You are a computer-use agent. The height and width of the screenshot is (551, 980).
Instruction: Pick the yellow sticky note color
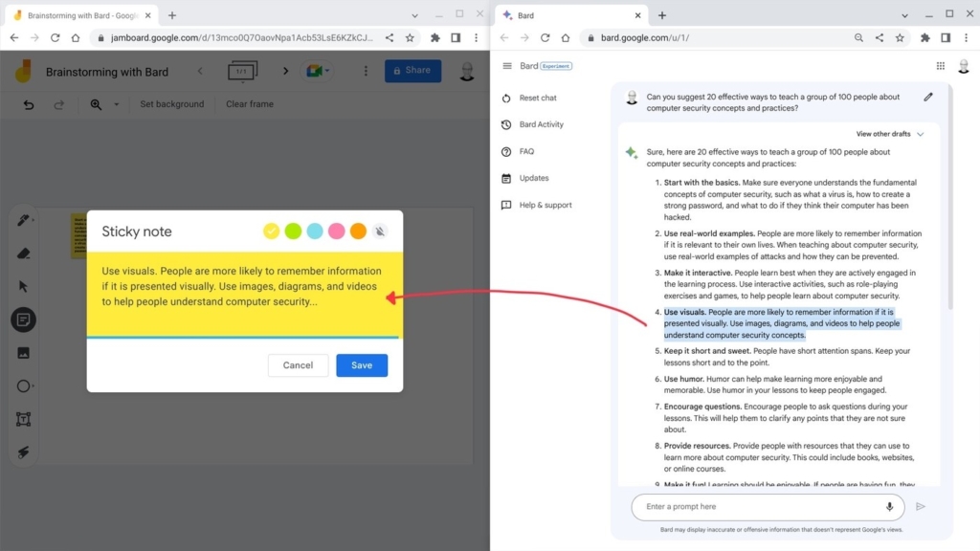click(x=271, y=231)
